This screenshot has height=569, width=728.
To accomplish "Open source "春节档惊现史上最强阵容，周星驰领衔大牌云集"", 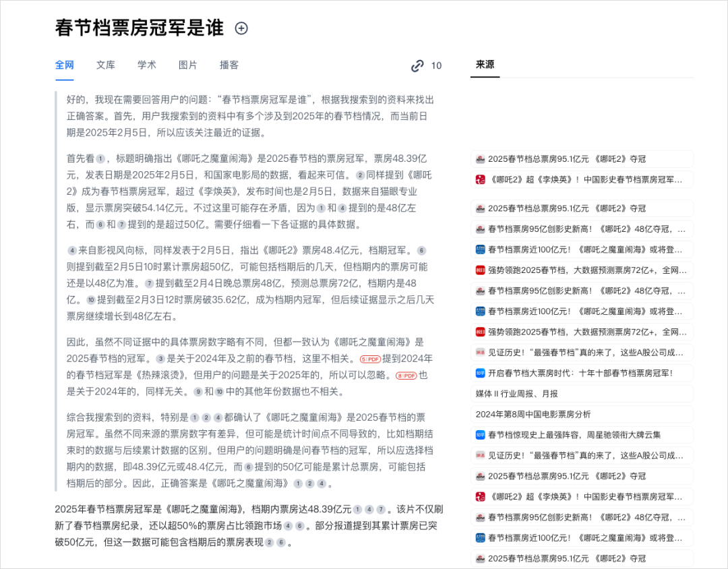I will point(582,435).
